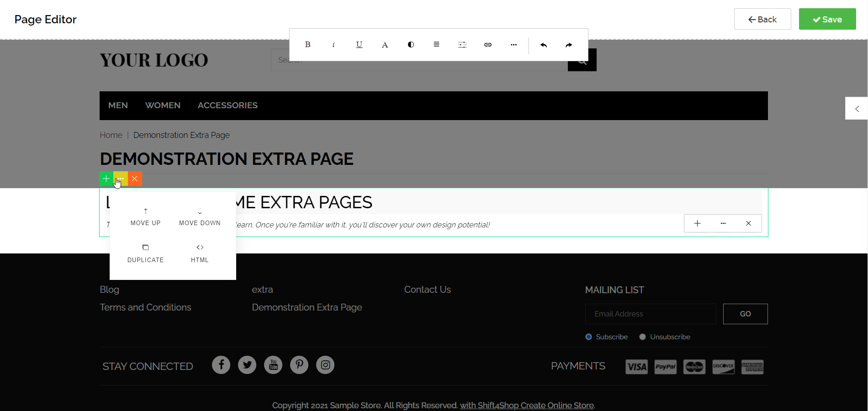
Task: Select the Subscribe radio button
Action: click(x=588, y=337)
